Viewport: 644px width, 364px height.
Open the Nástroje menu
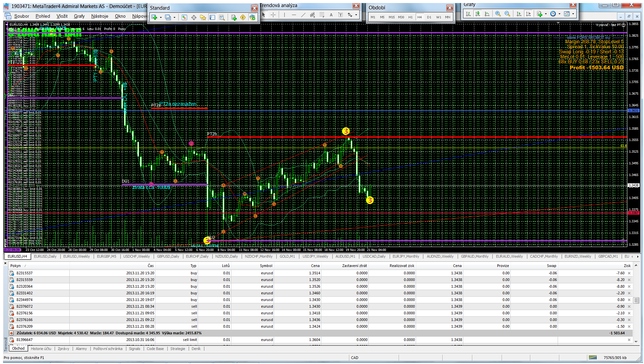(x=100, y=16)
